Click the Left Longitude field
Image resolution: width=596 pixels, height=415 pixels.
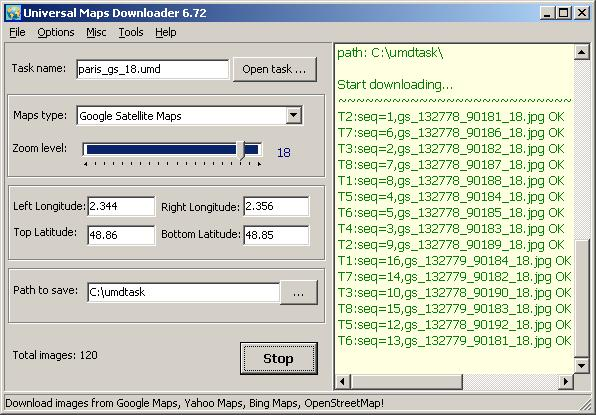point(121,206)
